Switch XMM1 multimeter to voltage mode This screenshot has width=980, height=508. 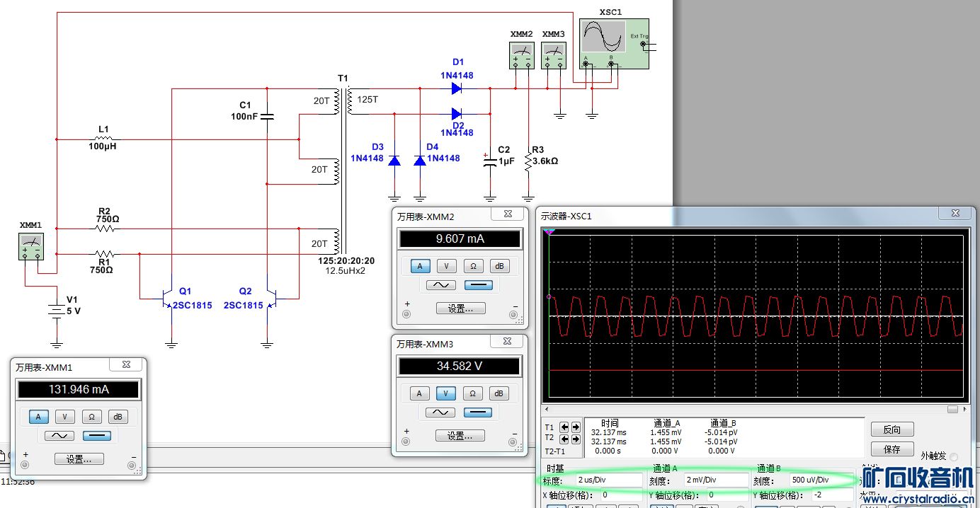coord(64,417)
